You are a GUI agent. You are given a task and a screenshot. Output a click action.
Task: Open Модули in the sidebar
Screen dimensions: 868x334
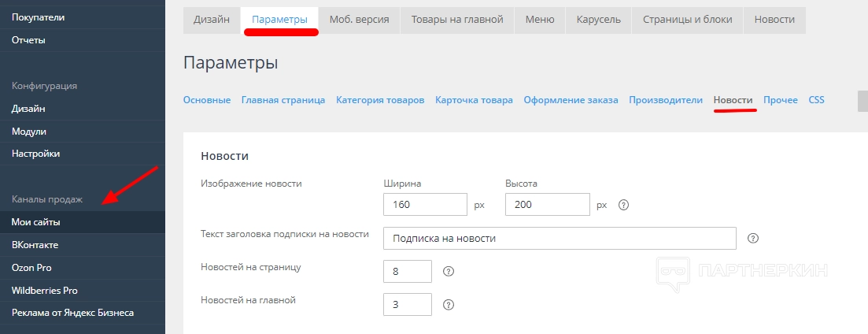coord(29,131)
